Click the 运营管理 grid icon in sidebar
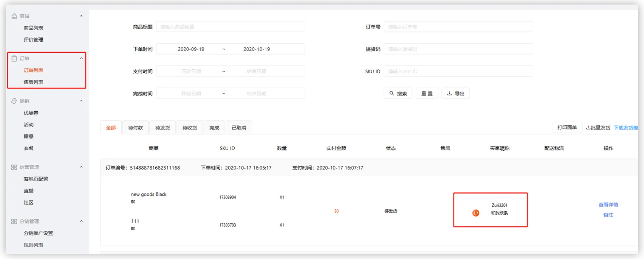This screenshot has height=259, width=644. (14, 167)
